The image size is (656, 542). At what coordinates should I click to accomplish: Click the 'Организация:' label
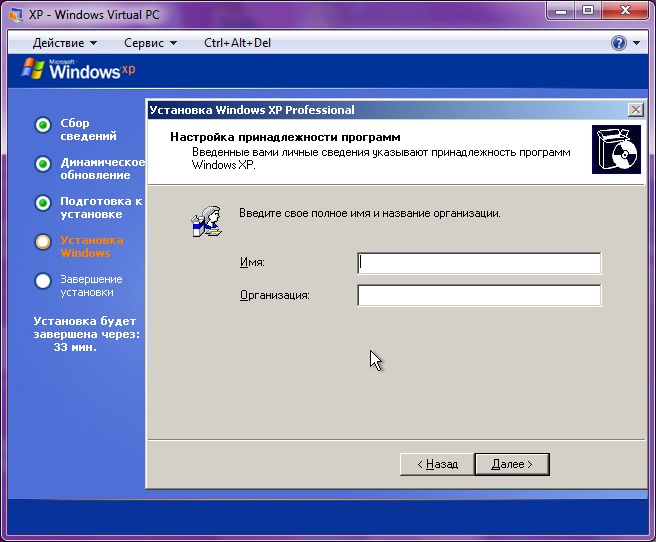click(274, 295)
